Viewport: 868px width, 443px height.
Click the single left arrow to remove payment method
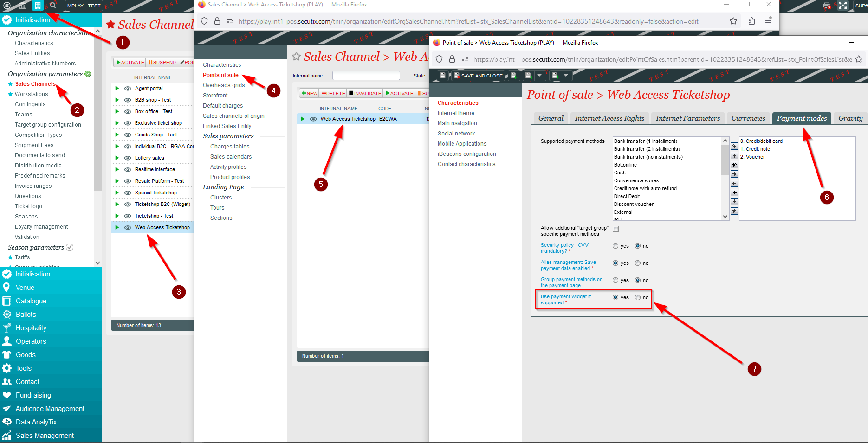tap(734, 183)
